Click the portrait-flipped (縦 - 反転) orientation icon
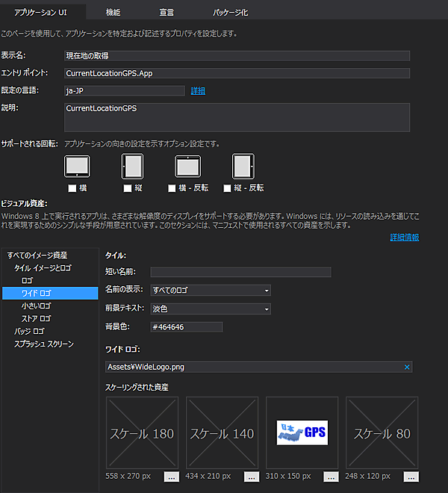The width and height of the screenshot is (448, 493). 243,166
